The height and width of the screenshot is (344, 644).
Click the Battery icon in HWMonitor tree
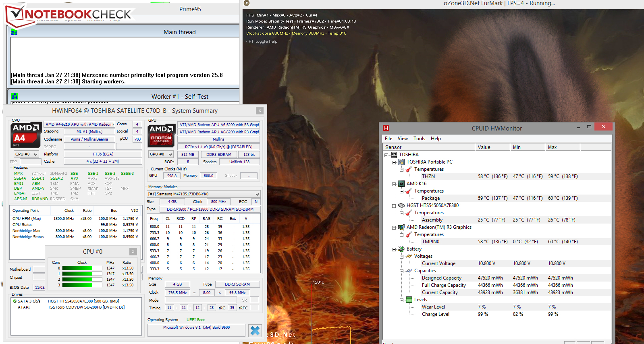point(401,249)
